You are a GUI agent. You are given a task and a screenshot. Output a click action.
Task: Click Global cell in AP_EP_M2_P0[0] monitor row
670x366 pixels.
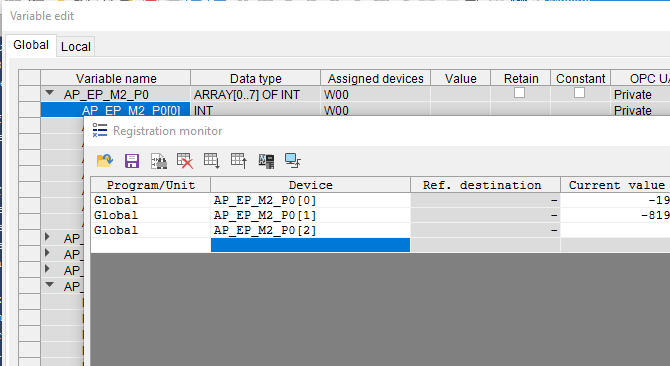tap(151, 200)
